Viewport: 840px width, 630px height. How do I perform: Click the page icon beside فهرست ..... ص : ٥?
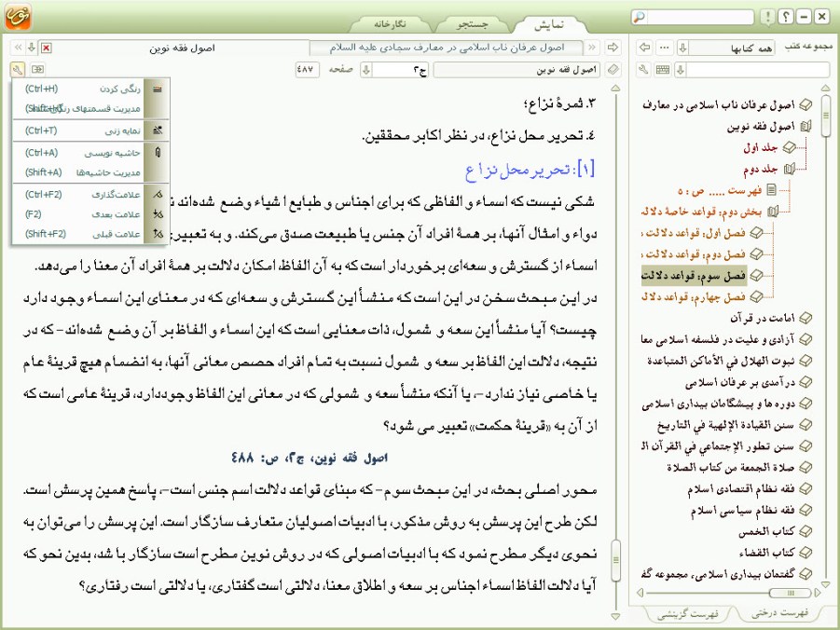[771, 189]
